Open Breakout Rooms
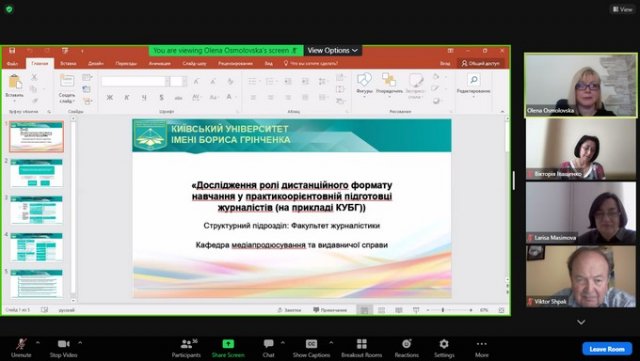 coord(362,348)
